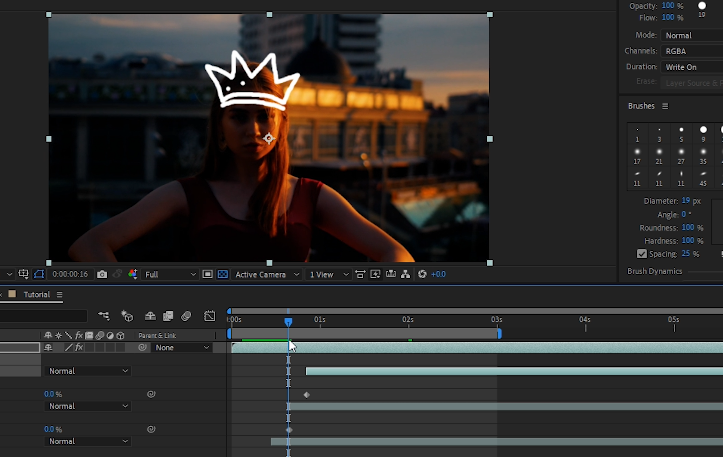The image size is (723, 457).
Task: Open the composition flowchart icon
Action: [x=406, y=274]
